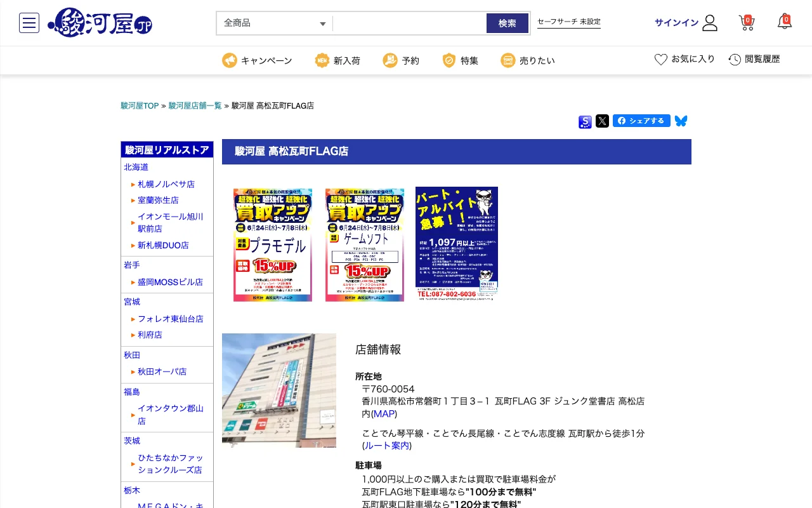The image size is (812, 508).
Task: Select 盛岡MOSSビル店 in sidebar
Action: (x=171, y=282)
